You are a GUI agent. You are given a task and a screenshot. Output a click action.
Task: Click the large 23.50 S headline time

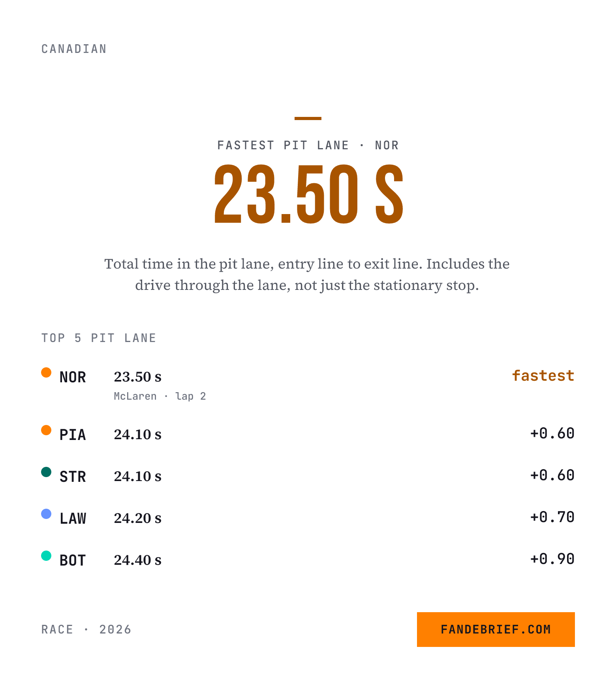[x=308, y=194]
